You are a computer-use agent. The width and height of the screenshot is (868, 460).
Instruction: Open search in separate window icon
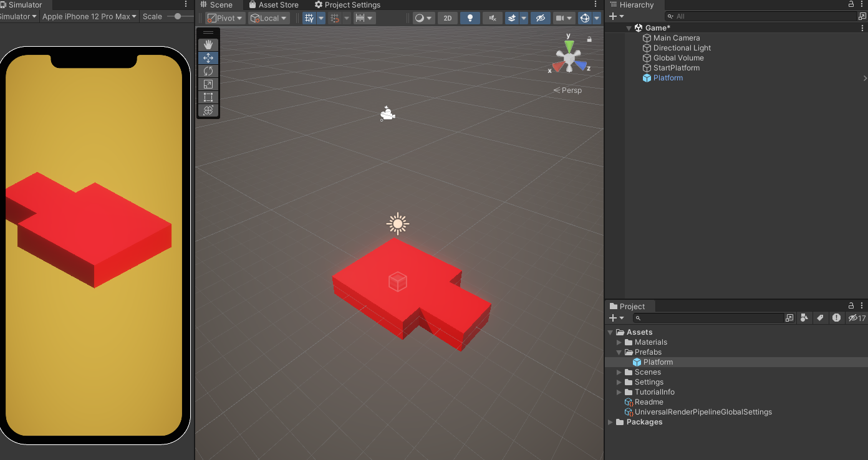click(x=789, y=318)
